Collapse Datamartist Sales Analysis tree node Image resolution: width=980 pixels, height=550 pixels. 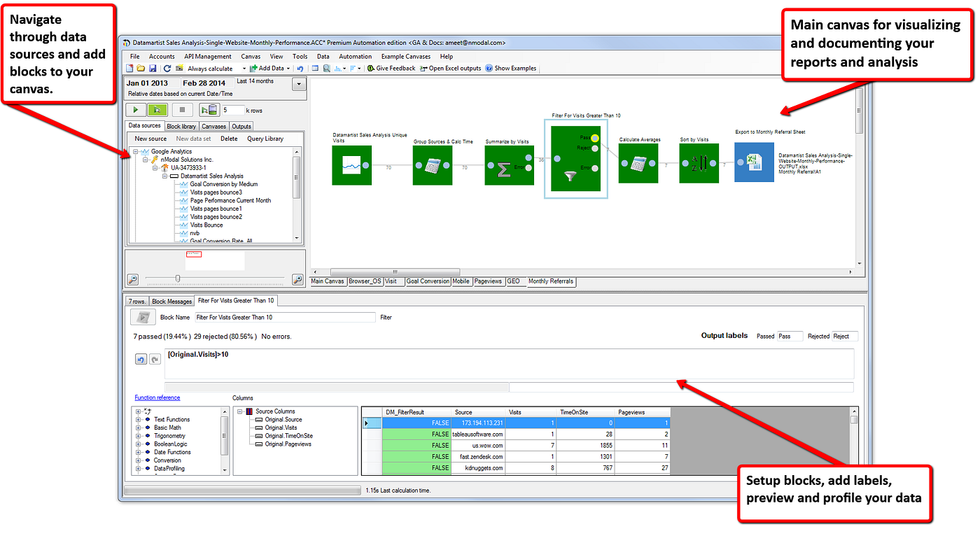point(164,176)
